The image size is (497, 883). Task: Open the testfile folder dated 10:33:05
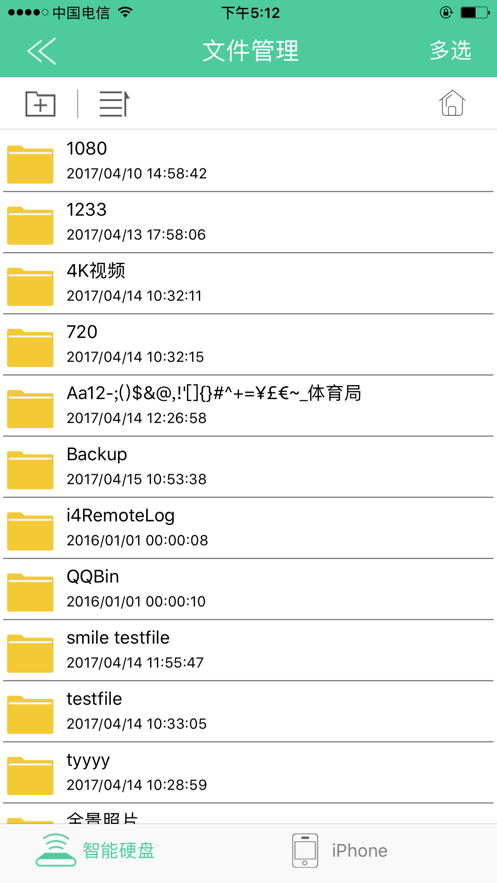(x=248, y=711)
